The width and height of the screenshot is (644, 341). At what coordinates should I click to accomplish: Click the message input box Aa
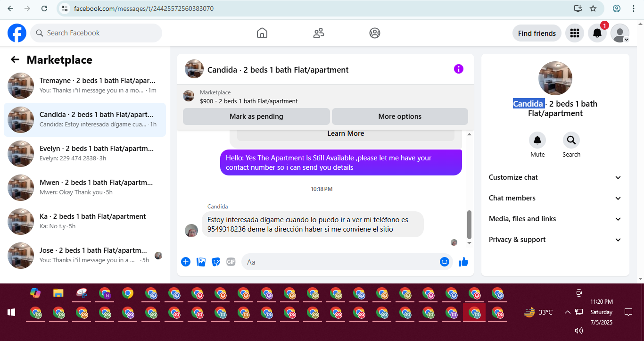pyautogui.click(x=339, y=262)
